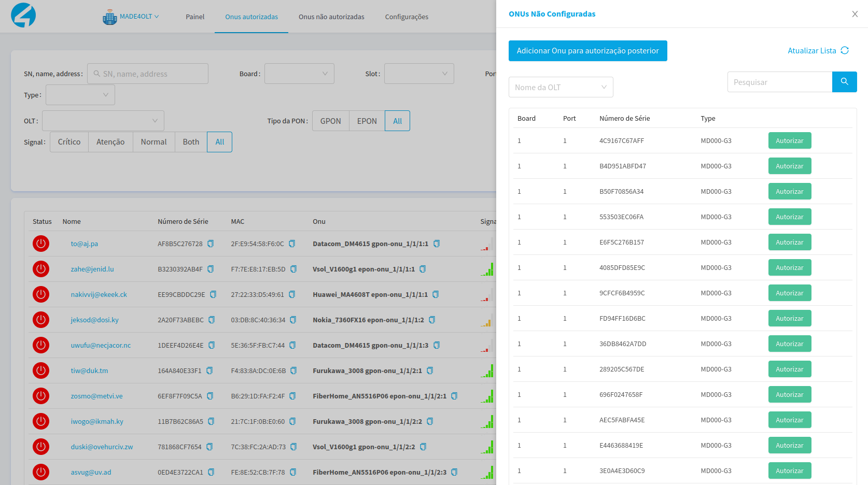868x485 pixels.
Task: Click red power status icon for to@aj.pa
Action: 41,244
